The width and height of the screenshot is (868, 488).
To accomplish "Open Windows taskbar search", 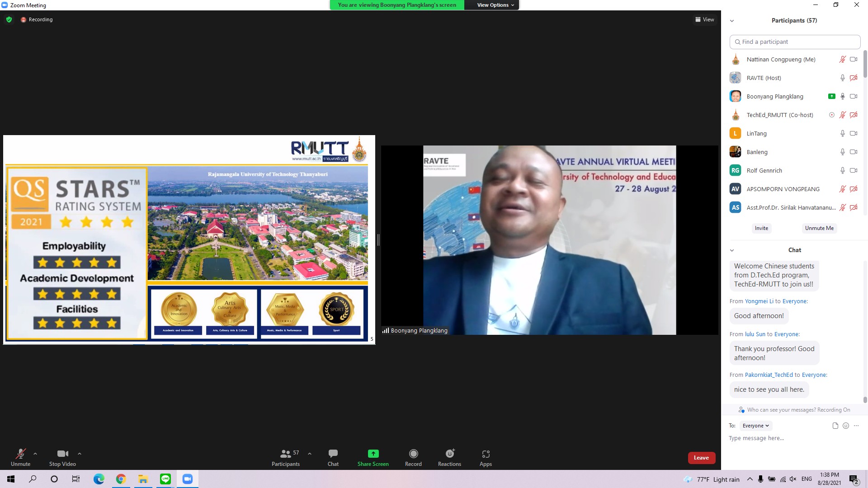I will (x=33, y=479).
